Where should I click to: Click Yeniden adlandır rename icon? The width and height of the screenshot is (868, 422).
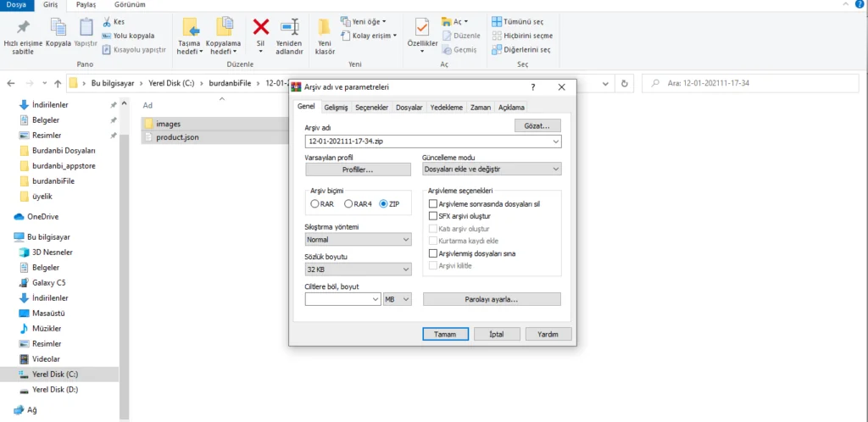(290, 26)
